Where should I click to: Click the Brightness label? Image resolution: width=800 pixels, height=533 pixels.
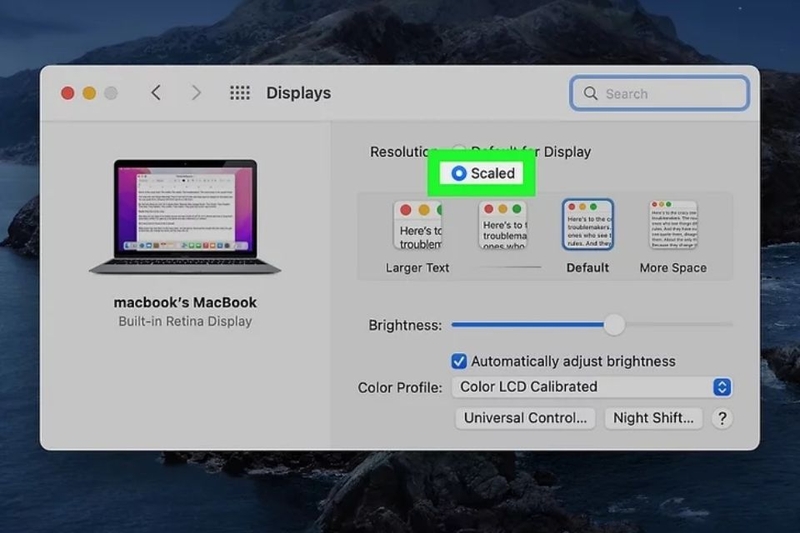[x=405, y=325]
